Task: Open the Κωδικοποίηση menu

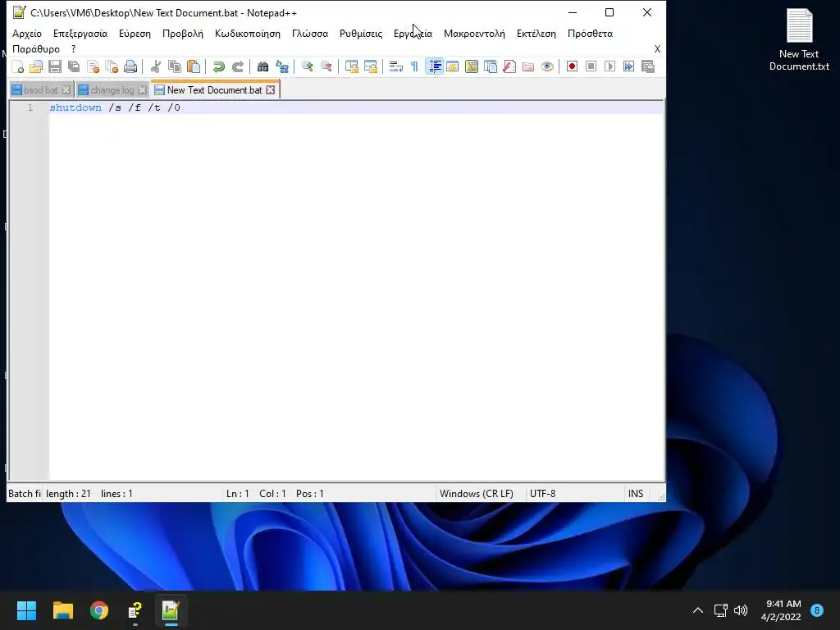Action: (x=248, y=33)
